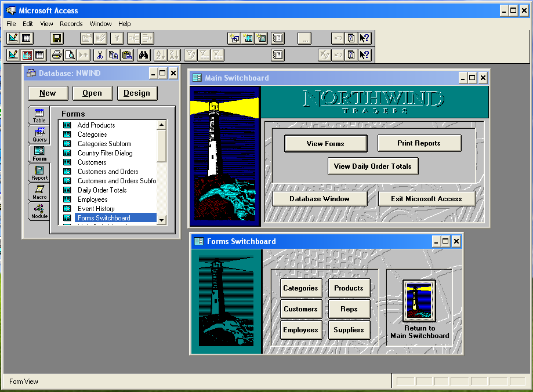Select the Report tab in Database window

coord(39,173)
